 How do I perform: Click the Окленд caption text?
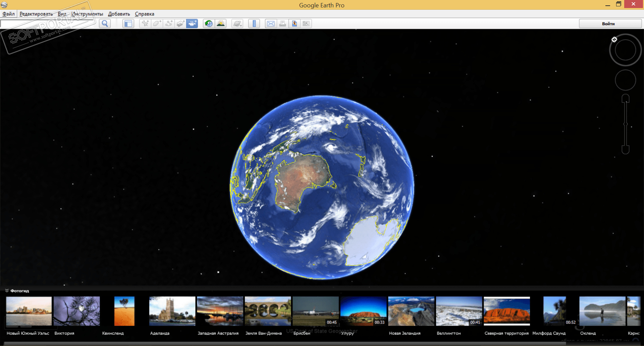[588, 333]
